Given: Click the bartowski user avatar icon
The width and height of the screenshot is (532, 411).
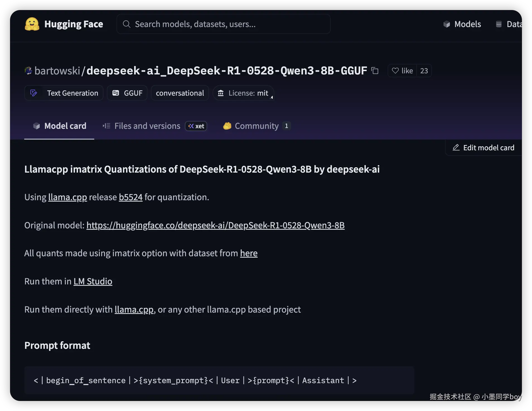Looking at the screenshot, I should point(28,71).
